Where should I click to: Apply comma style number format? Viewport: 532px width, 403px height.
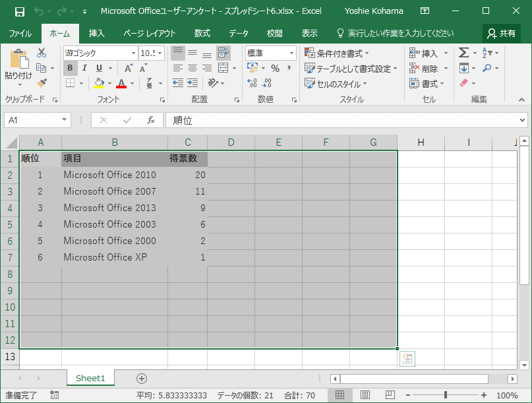(x=289, y=68)
